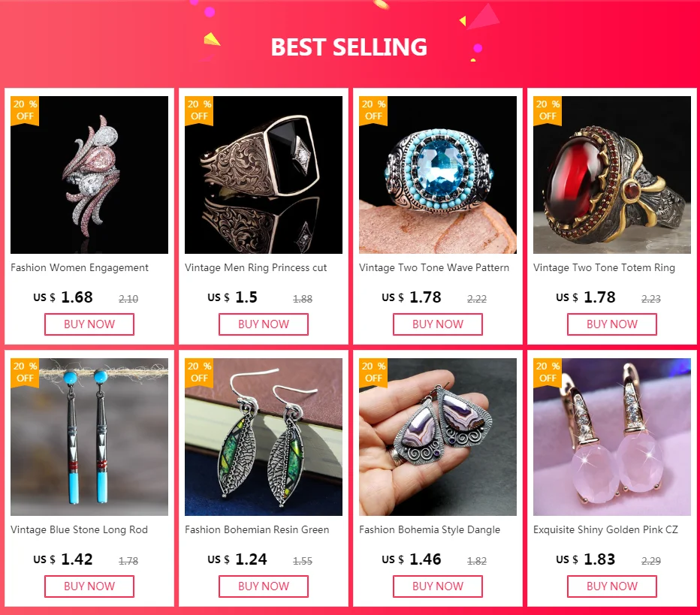Screen dimensions: 700x615
Task: Click BUY NOW for Blue Stone Long Rod
Action: (89, 586)
